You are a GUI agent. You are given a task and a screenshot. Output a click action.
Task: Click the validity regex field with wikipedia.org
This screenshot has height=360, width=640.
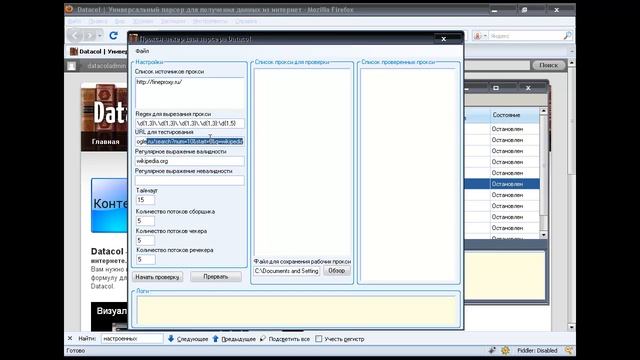pyautogui.click(x=190, y=161)
